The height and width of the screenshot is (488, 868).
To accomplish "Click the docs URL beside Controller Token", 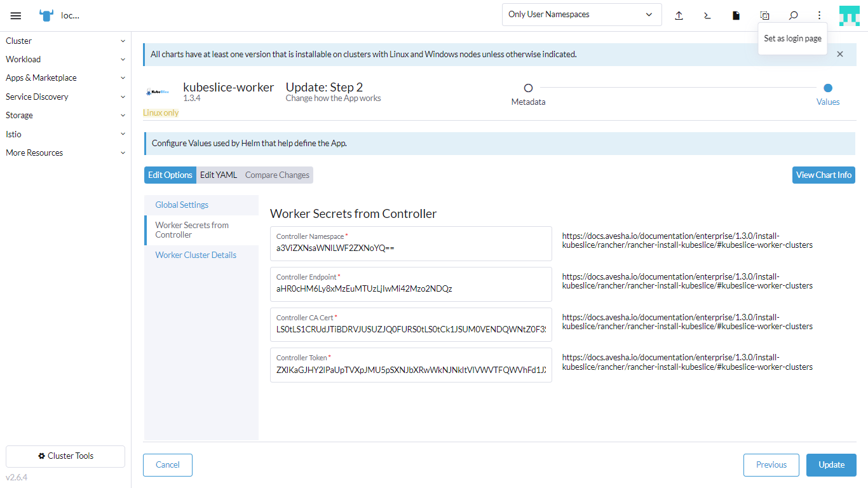I will coord(688,362).
